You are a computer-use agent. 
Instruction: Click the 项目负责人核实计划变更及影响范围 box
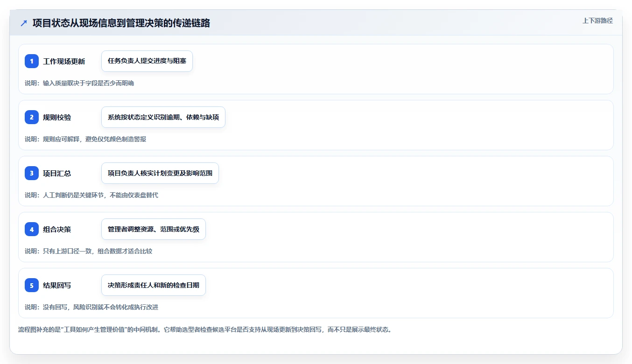coord(160,173)
